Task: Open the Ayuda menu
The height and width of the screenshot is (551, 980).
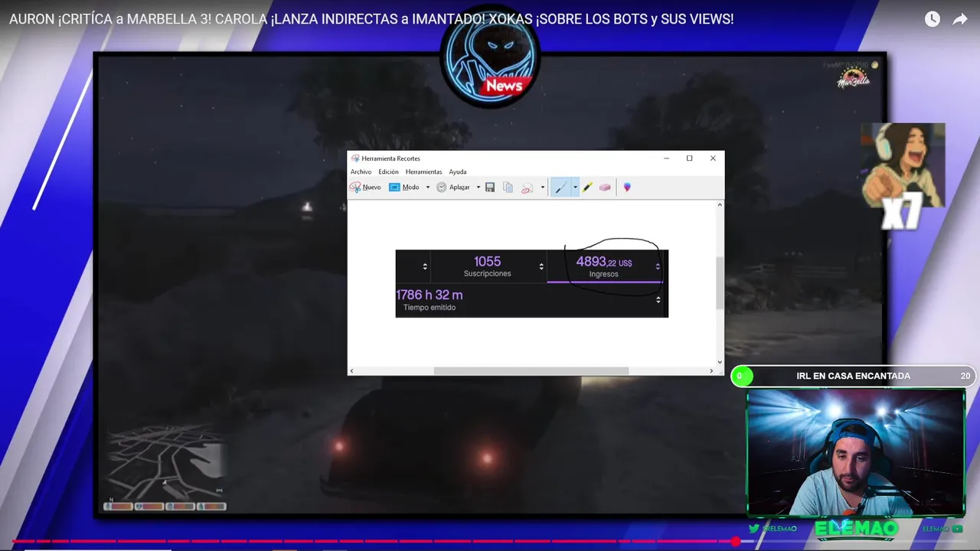Action: pos(458,172)
